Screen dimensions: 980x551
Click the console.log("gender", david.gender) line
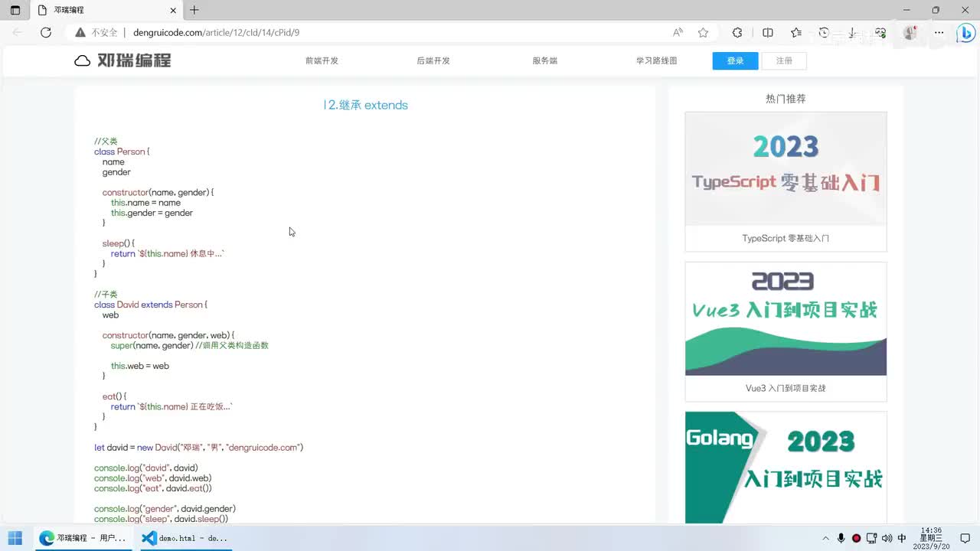point(165,508)
